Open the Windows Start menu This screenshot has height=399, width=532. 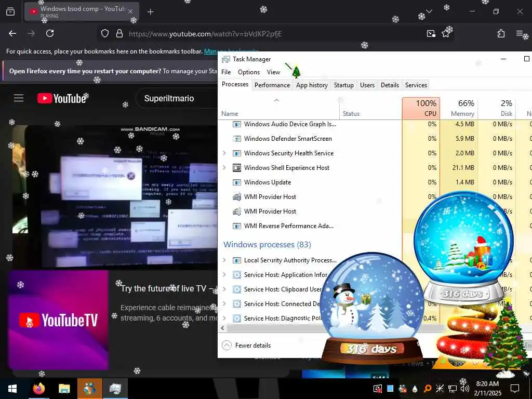click(x=12, y=389)
